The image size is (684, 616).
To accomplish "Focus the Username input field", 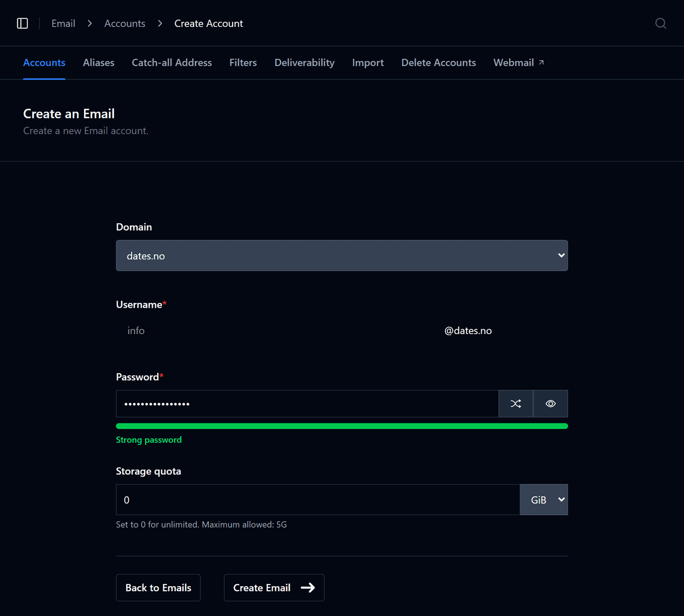I will click(277, 331).
